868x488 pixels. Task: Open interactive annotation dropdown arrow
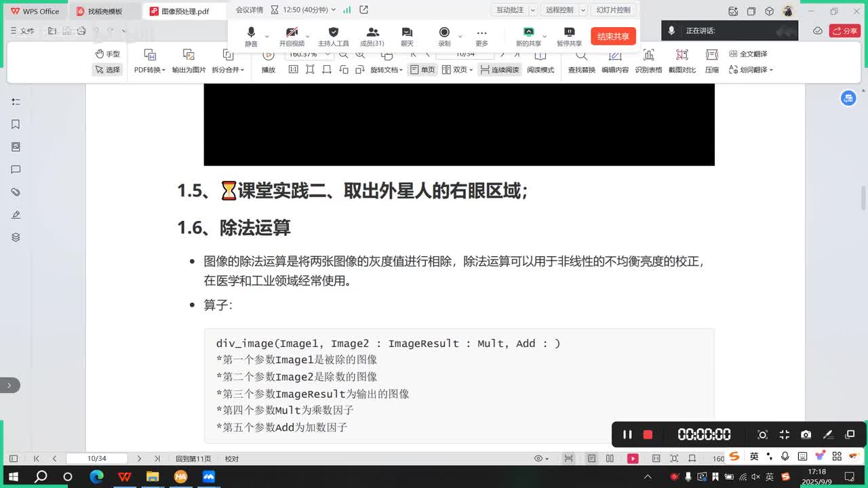click(x=532, y=10)
